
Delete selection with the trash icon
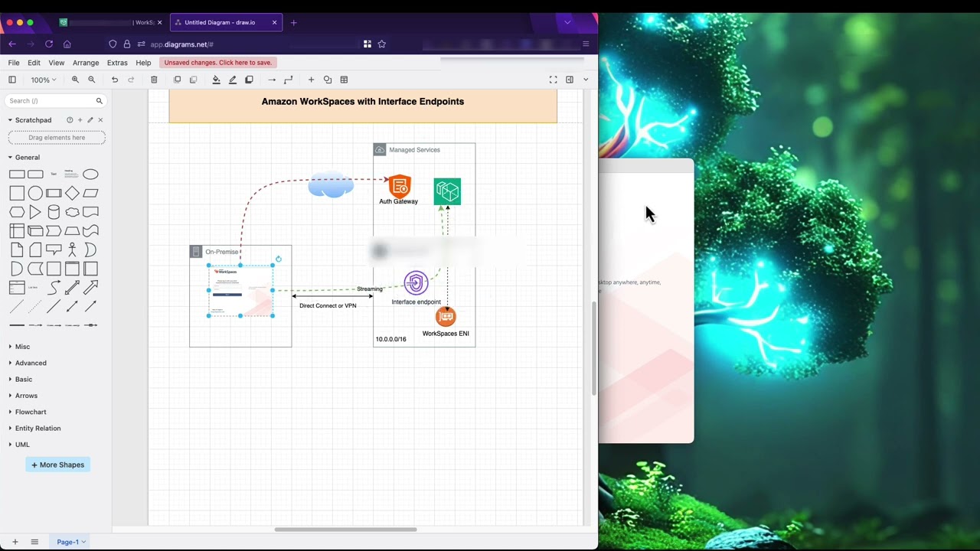click(154, 80)
